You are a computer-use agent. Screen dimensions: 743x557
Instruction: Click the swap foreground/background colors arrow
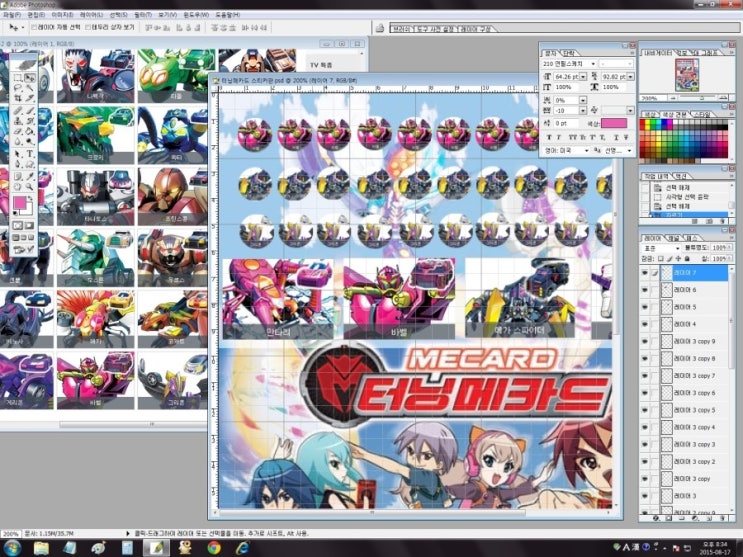point(30,198)
